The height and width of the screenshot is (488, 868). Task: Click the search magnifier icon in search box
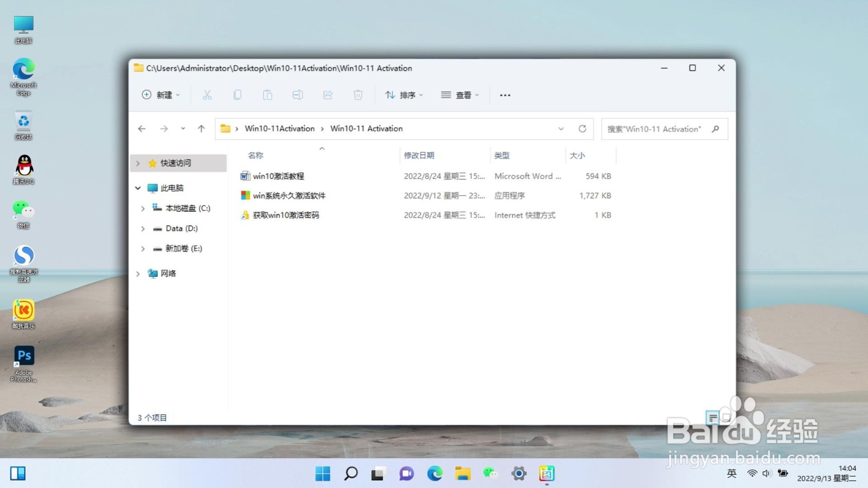[x=716, y=129]
